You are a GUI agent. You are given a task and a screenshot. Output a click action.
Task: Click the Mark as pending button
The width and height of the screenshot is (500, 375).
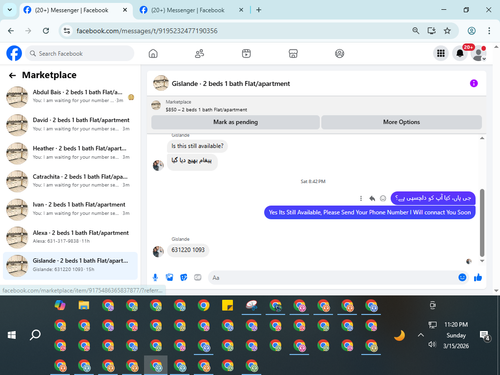point(235,122)
